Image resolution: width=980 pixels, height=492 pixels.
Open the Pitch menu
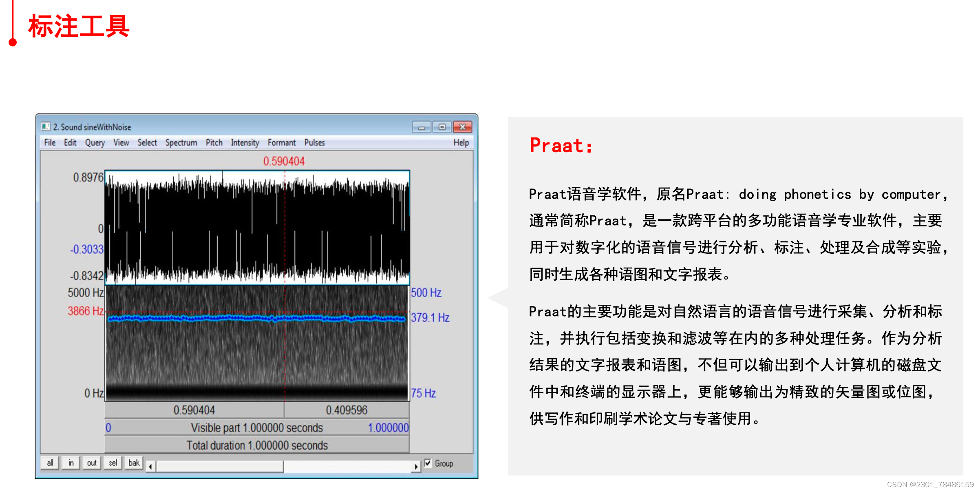coord(214,142)
